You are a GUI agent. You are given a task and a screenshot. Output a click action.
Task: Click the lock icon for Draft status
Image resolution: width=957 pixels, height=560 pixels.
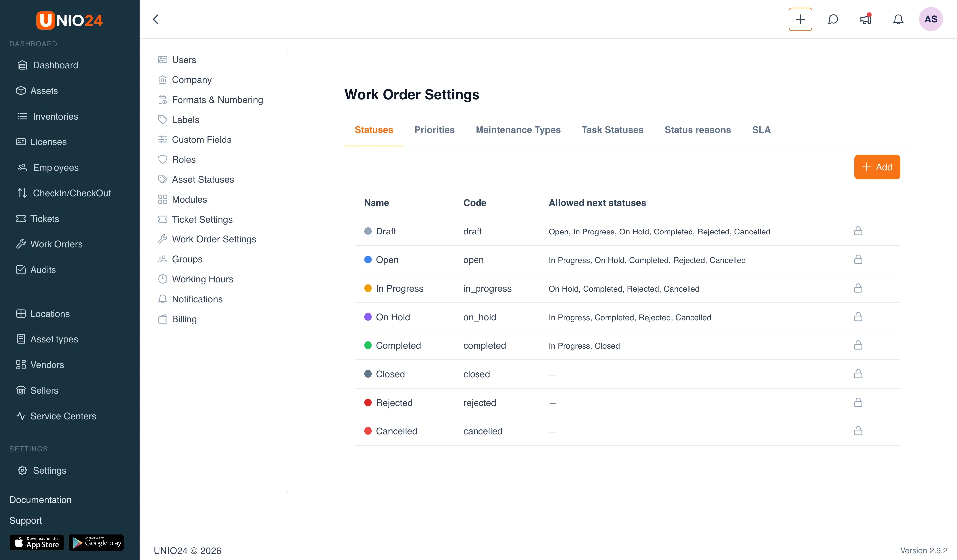[858, 231]
